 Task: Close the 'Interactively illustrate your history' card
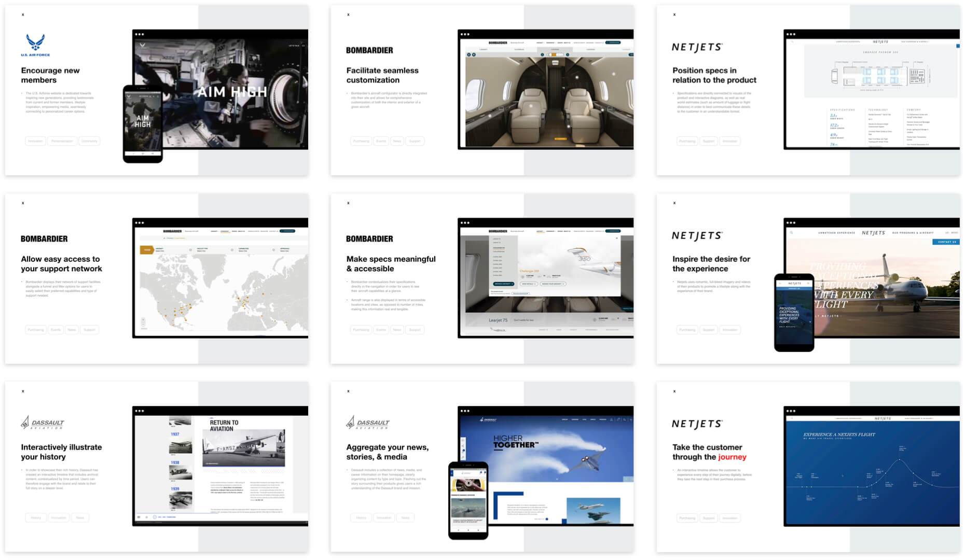coord(23,391)
